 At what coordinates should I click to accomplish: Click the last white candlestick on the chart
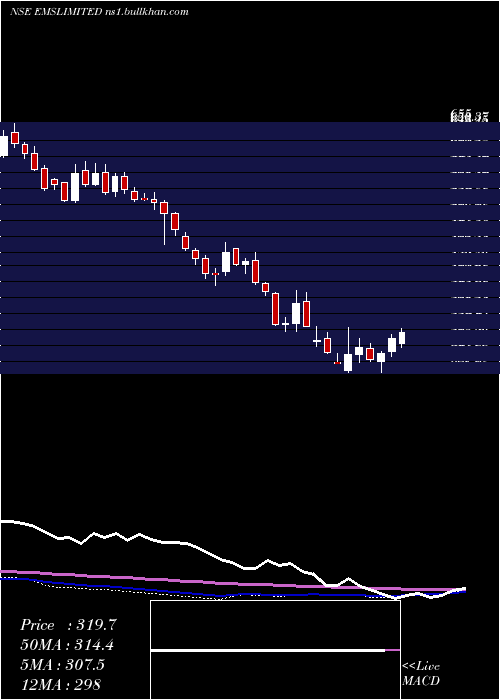tap(402, 338)
